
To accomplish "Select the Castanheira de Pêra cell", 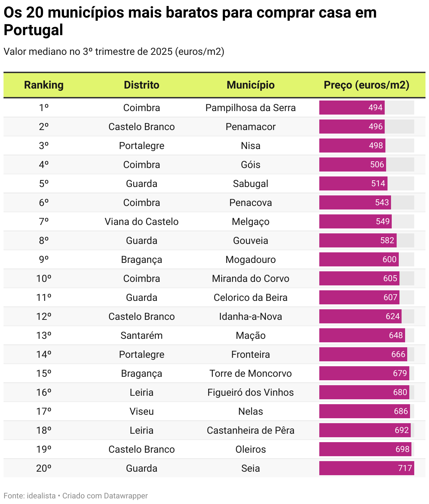I will [x=251, y=430].
